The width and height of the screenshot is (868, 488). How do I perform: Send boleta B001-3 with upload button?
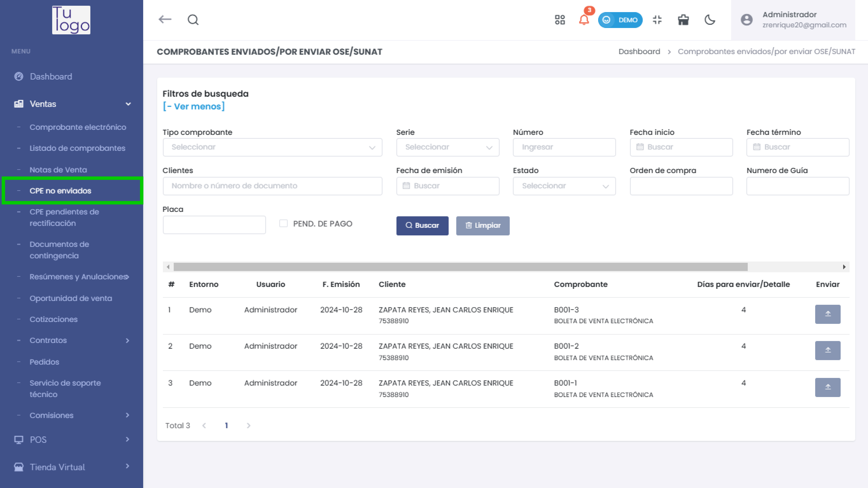click(827, 314)
